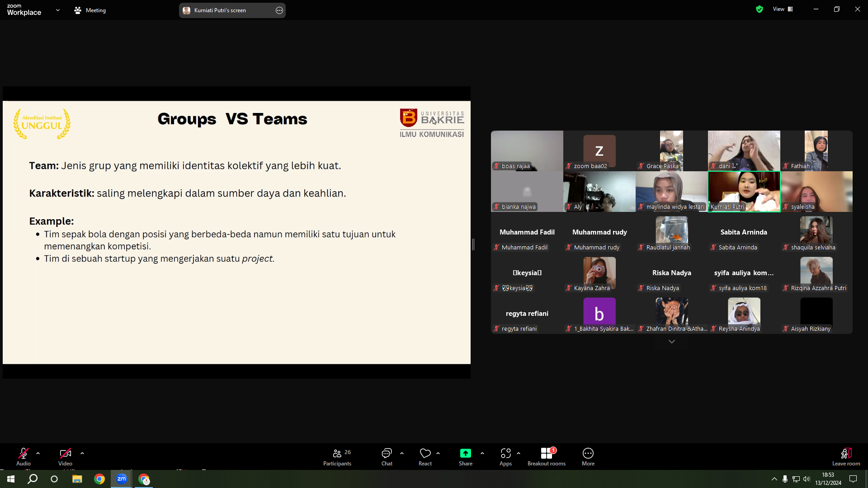This screenshot has height=488, width=868.
Task: Expand the audio options arrow
Action: 38,453
